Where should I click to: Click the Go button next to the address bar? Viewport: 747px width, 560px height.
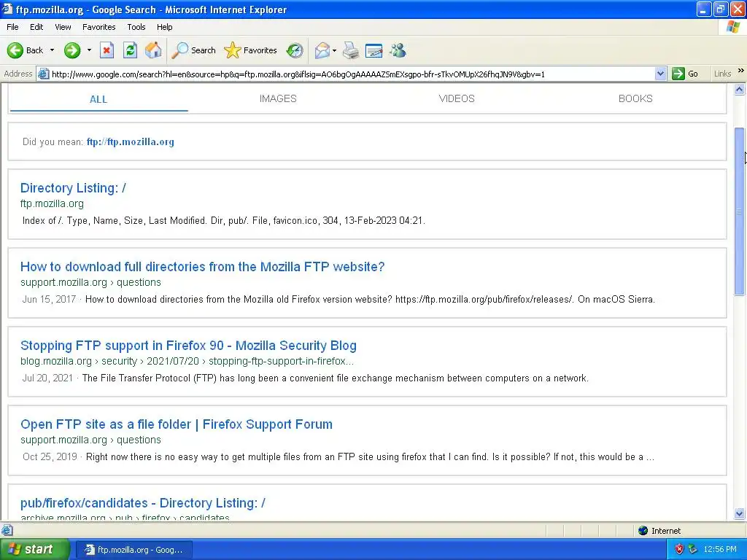pos(685,74)
